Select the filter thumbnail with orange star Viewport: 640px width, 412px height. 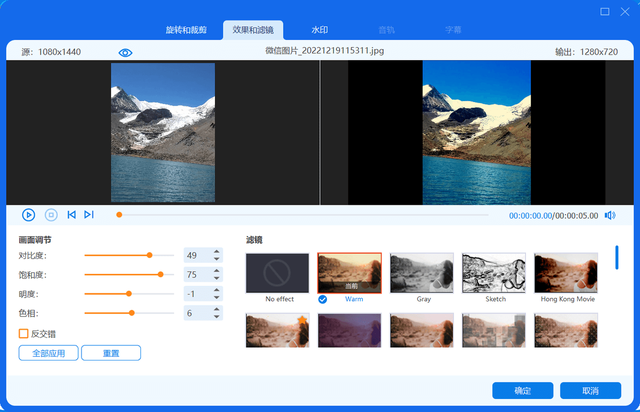tap(278, 330)
